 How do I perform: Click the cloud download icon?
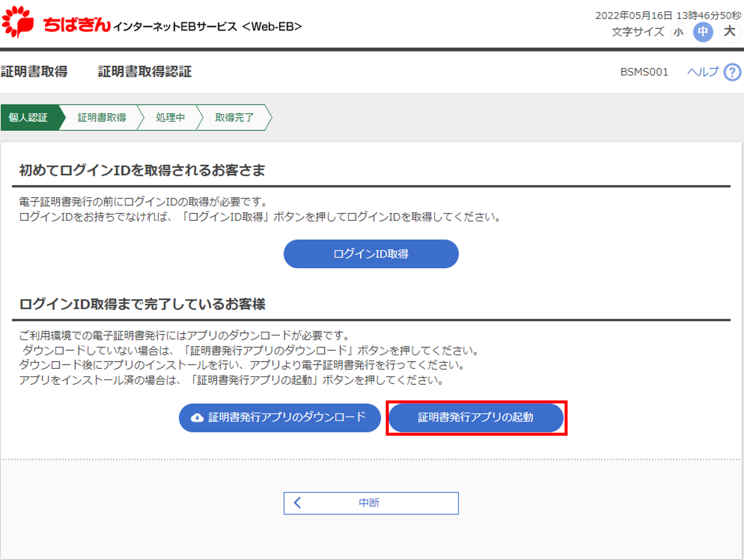tap(197, 418)
